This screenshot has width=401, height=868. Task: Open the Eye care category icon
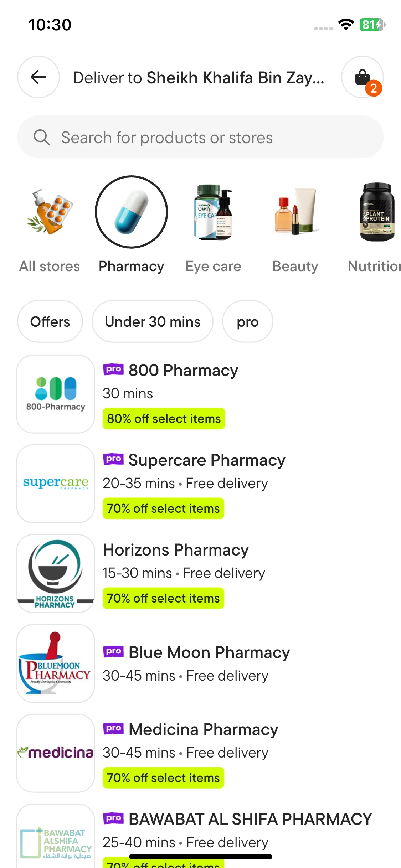click(213, 212)
